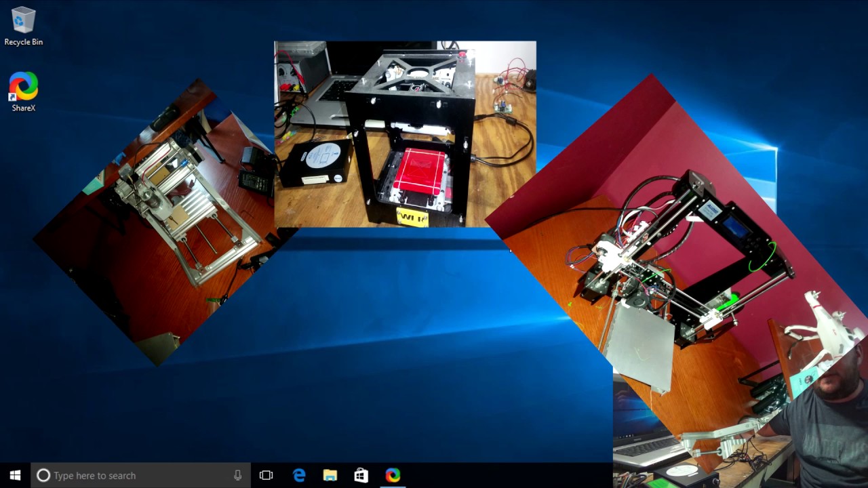The height and width of the screenshot is (488, 868).
Task: Launch Microsoft Edge from the taskbar
Action: pyautogui.click(x=298, y=475)
